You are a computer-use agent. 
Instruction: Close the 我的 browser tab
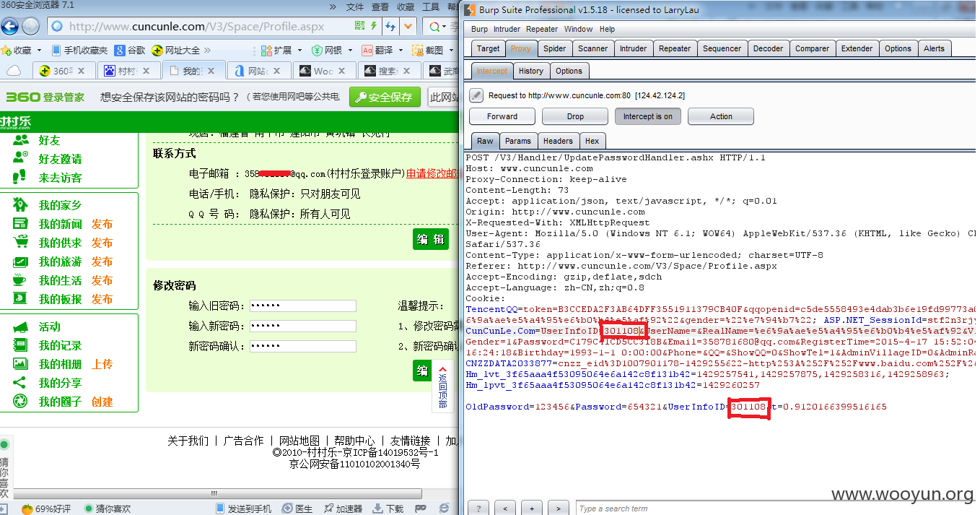pos(210,71)
